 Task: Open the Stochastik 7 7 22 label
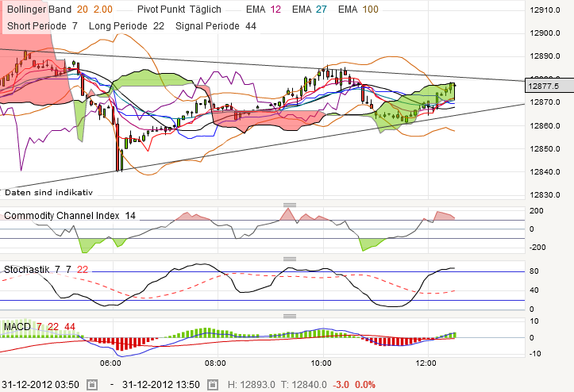pyautogui.click(x=46, y=270)
